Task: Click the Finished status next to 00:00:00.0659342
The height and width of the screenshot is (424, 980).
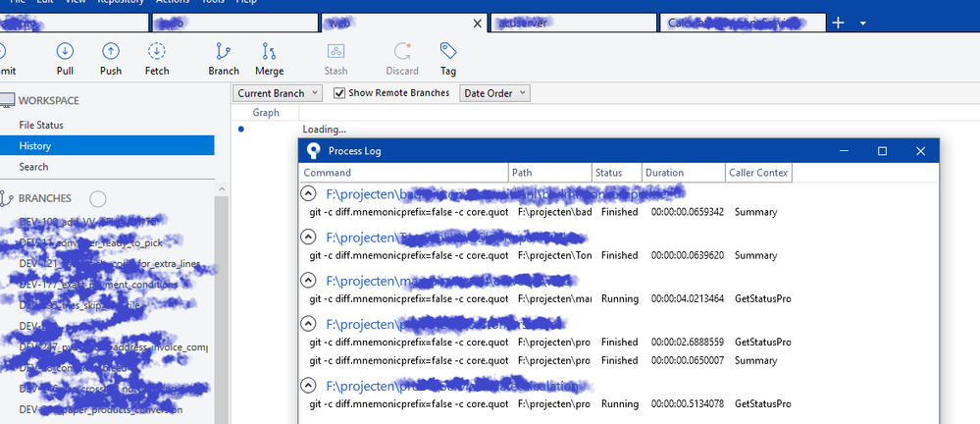Action: [x=619, y=212]
